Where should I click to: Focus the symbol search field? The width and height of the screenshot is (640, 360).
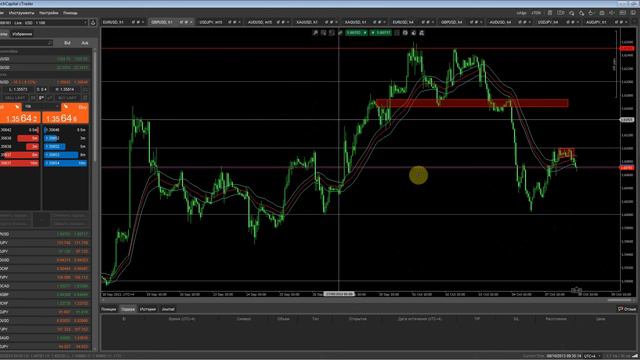coord(25,43)
